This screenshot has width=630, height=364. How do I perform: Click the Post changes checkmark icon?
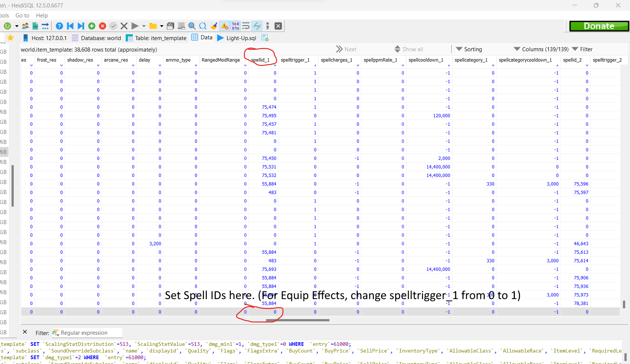pos(113,26)
